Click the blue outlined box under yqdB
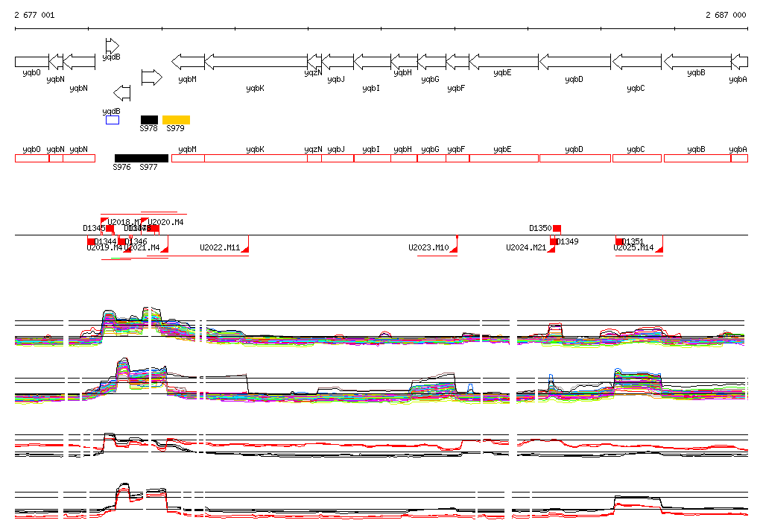This screenshot has height=532, width=763. [113, 120]
